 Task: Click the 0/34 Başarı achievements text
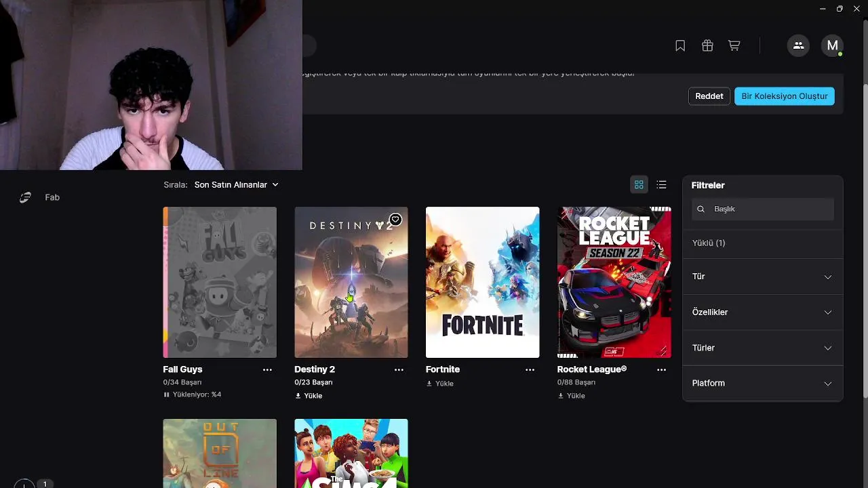[182, 382]
